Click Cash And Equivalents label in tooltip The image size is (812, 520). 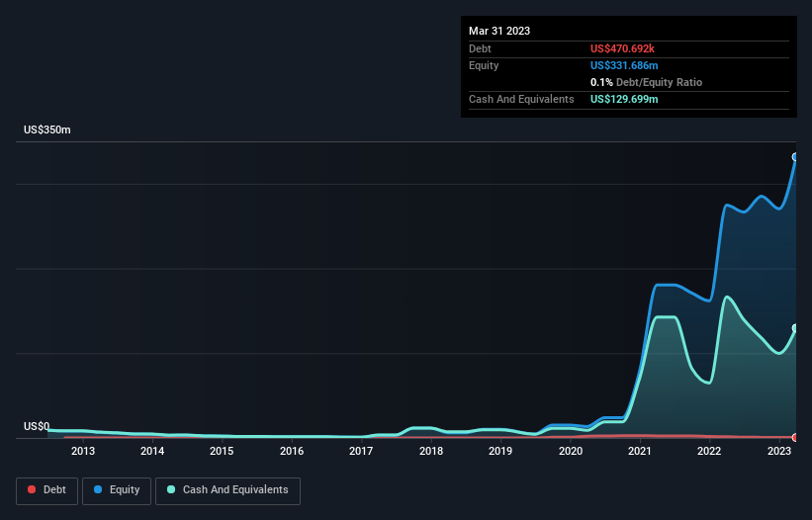521,99
